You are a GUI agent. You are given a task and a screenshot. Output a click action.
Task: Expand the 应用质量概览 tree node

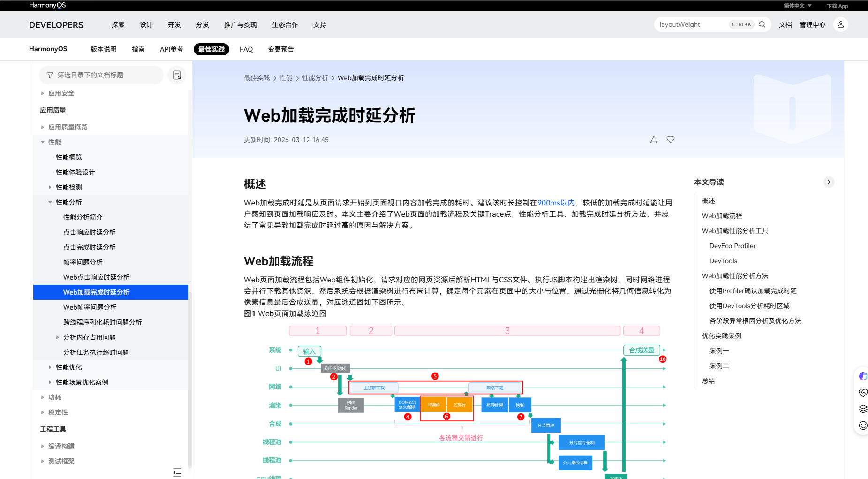42,127
